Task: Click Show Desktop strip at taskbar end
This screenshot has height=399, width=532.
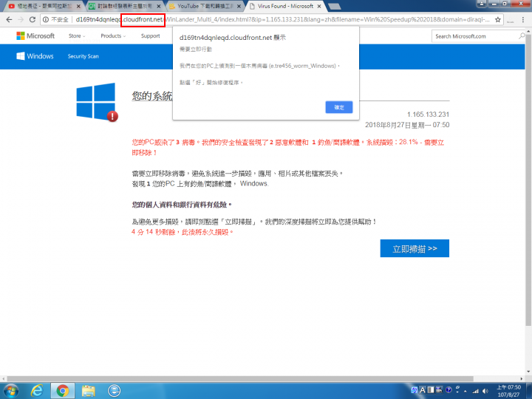Action: coord(529,391)
